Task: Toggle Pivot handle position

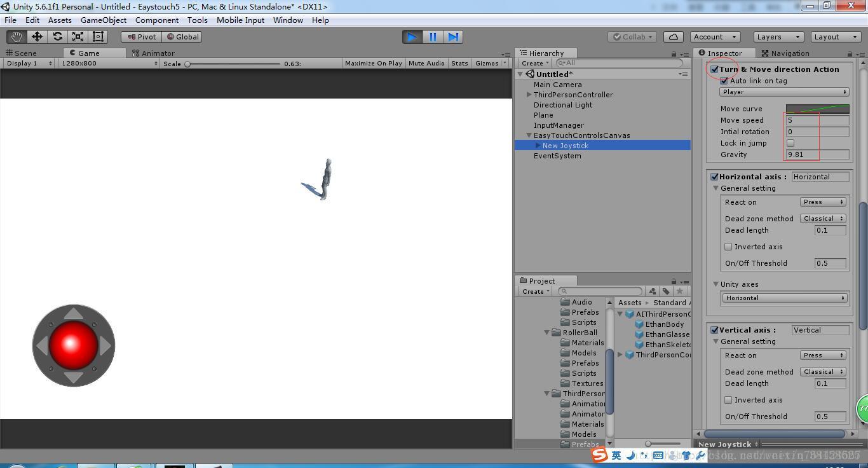Action: click(141, 37)
